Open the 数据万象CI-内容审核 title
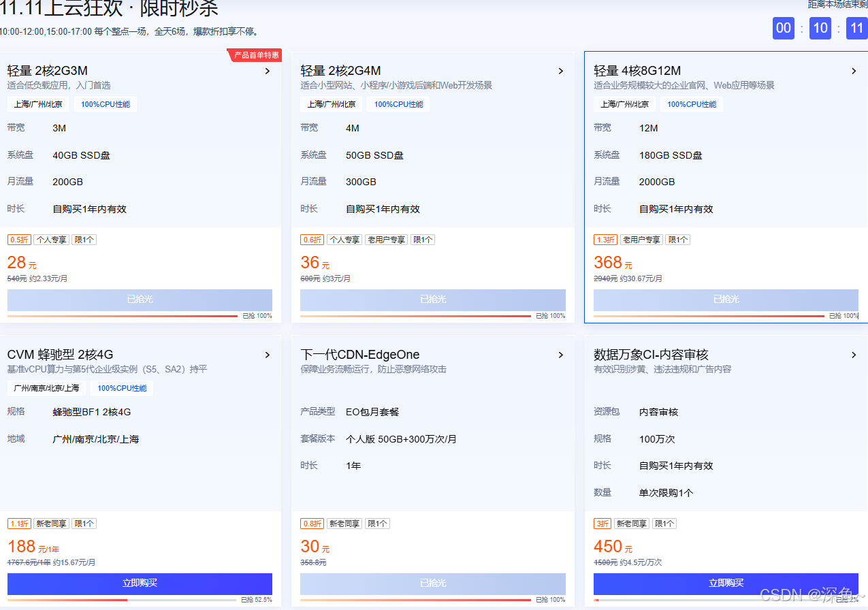The width and height of the screenshot is (868, 610). click(x=651, y=355)
